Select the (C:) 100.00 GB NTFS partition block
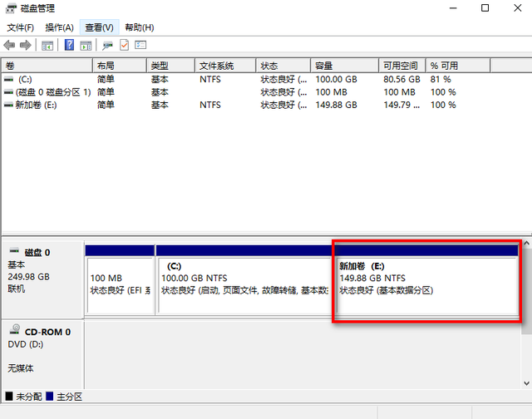Image resolution: width=532 pixels, height=419 pixels. (x=244, y=280)
